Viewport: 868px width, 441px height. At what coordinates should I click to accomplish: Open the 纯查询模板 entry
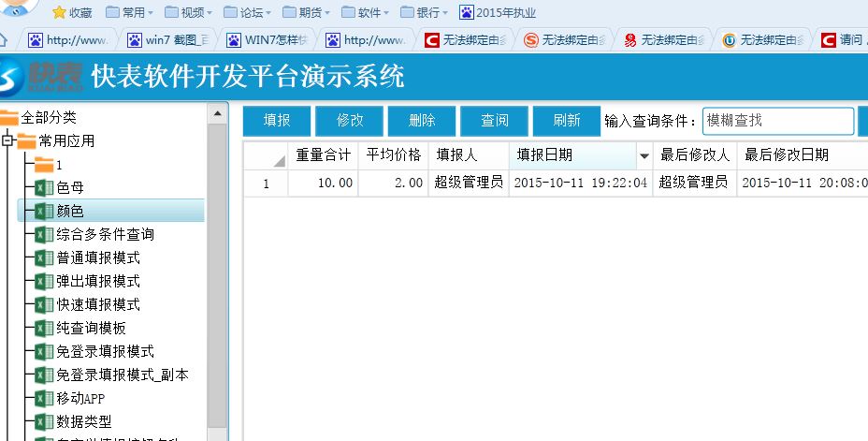(x=92, y=329)
